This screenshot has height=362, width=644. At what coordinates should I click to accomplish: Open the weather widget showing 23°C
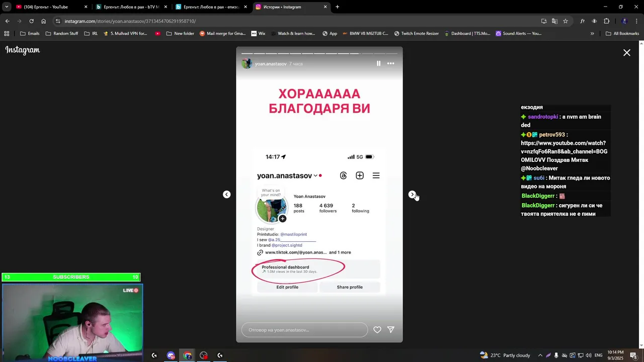coord(505,355)
